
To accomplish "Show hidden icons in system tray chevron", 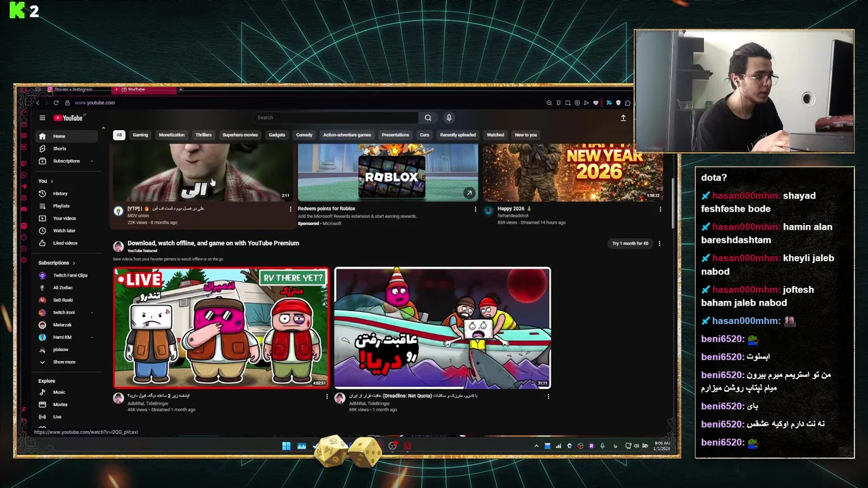I will coord(536,446).
